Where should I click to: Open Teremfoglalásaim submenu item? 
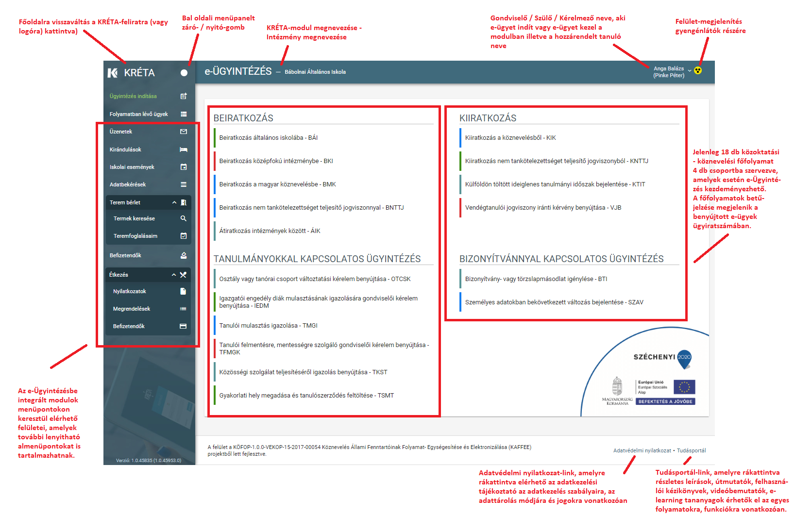pyautogui.click(x=135, y=236)
